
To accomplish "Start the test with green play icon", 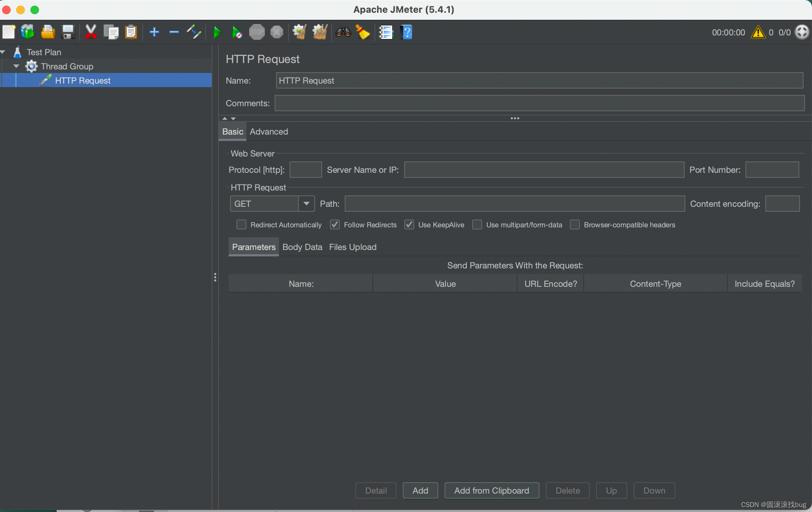I will [x=217, y=32].
